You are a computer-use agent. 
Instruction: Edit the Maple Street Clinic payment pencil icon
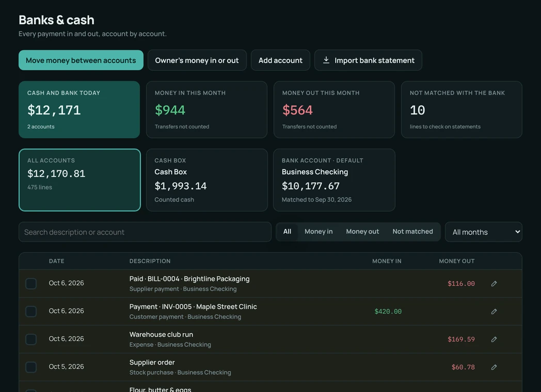[494, 312]
